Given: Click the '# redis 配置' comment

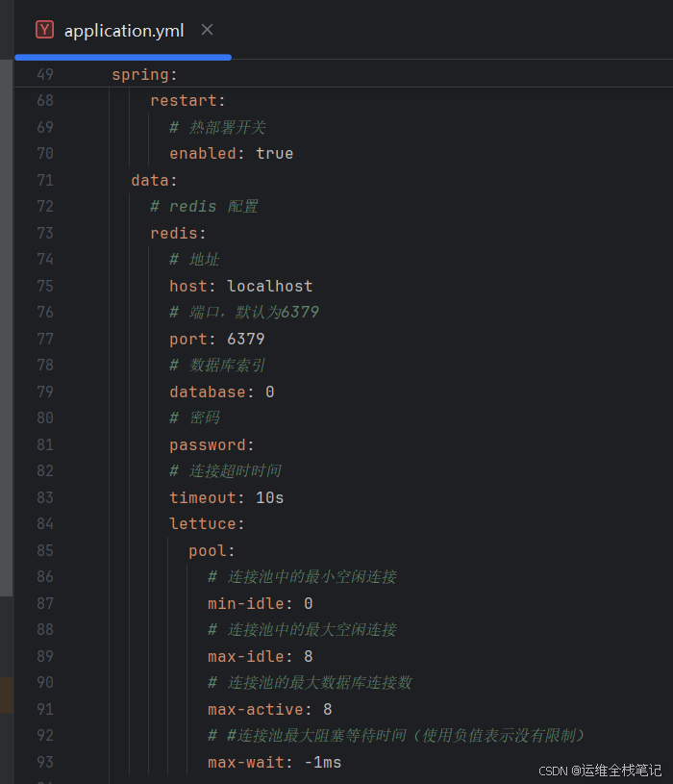Looking at the screenshot, I should click(x=204, y=207).
